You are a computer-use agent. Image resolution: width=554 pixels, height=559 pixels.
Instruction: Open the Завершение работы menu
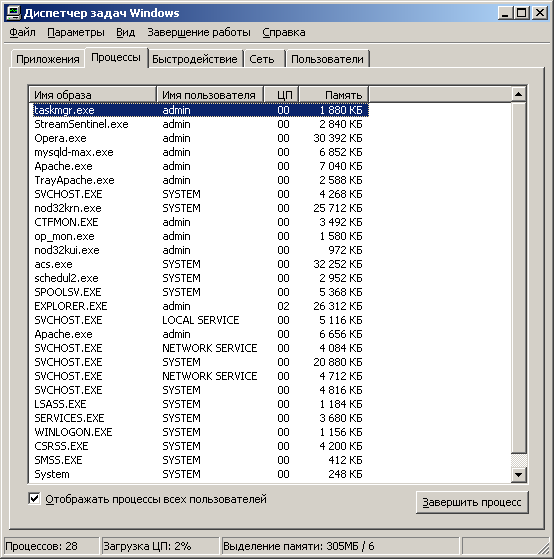[199, 32]
